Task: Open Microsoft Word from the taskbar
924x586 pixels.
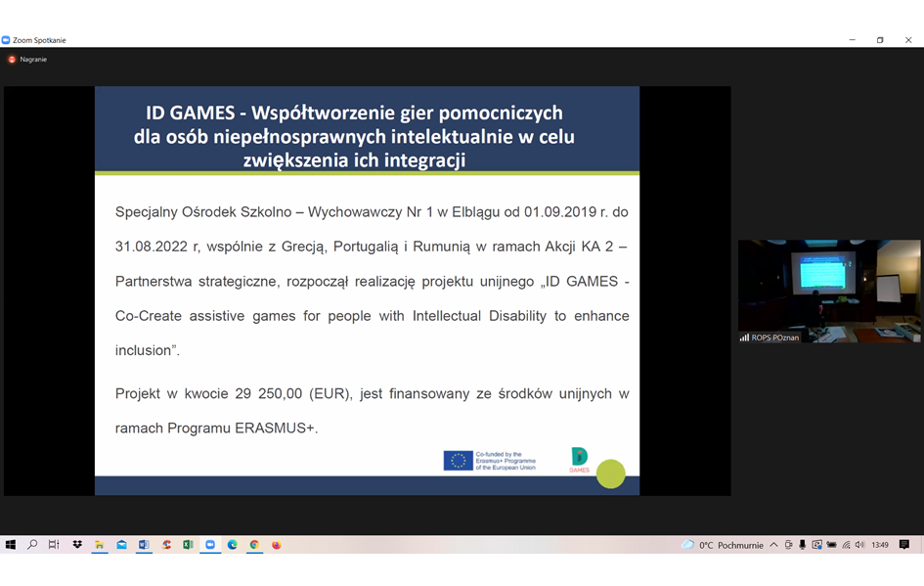Action: pyautogui.click(x=144, y=545)
